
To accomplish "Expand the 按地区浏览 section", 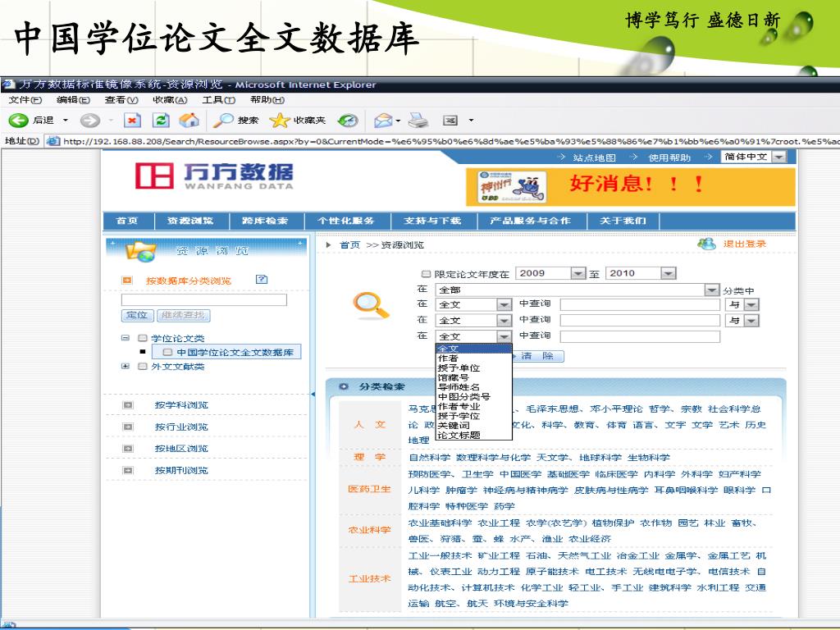I will [128, 449].
